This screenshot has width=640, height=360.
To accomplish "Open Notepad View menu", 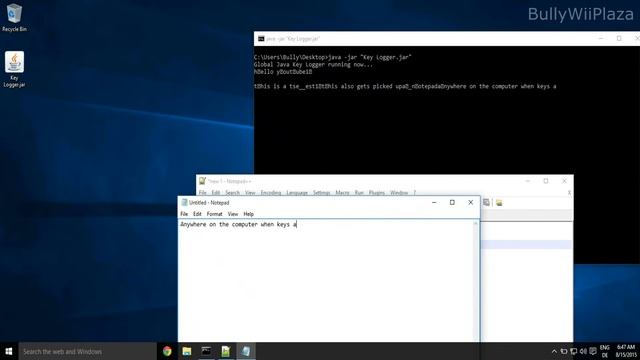I will pos(233,214).
